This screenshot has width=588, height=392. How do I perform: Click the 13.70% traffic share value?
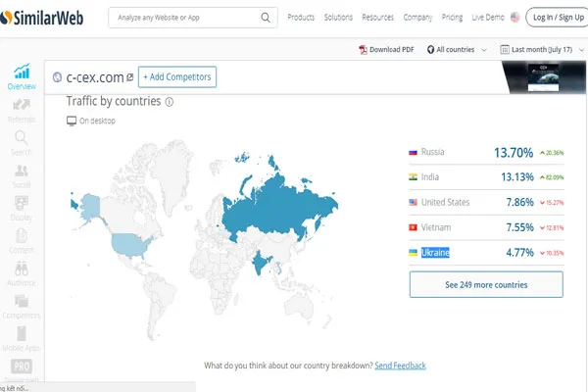tap(514, 153)
